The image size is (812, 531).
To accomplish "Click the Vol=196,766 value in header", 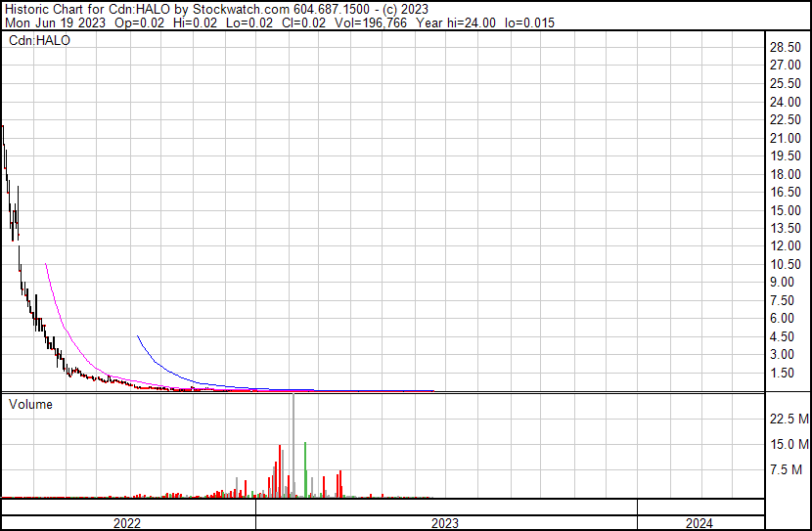I will coord(371,22).
